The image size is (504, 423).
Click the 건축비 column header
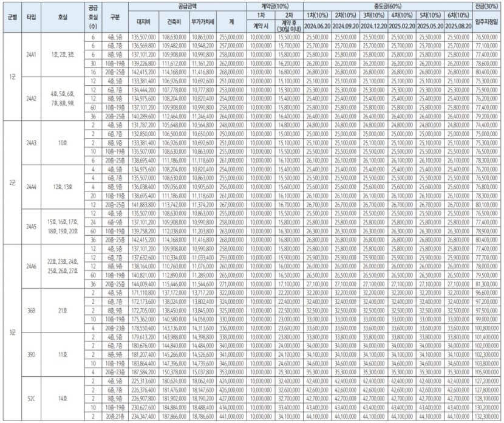(x=174, y=22)
